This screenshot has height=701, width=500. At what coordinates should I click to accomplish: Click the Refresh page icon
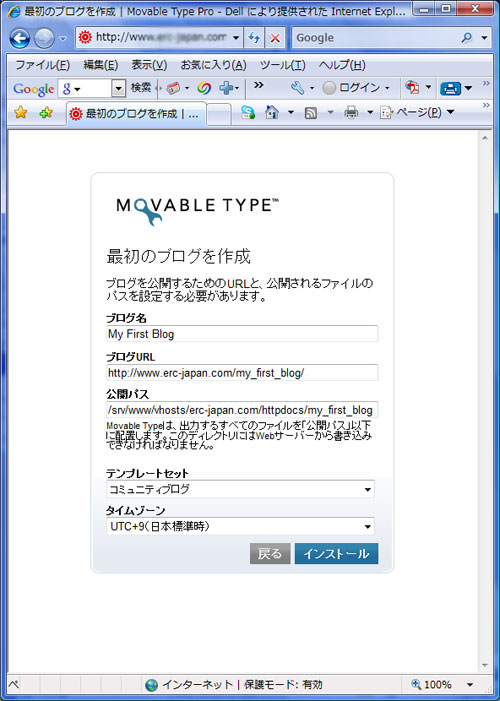coord(254,38)
